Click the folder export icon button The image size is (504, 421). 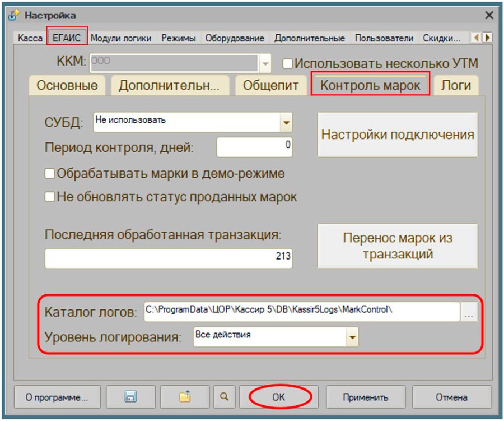coord(184,397)
